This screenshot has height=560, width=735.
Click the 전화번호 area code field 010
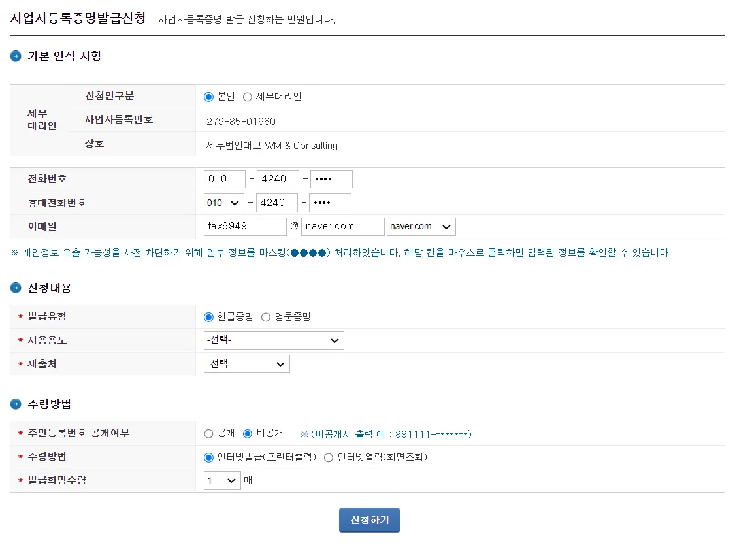[x=225, y=179]
